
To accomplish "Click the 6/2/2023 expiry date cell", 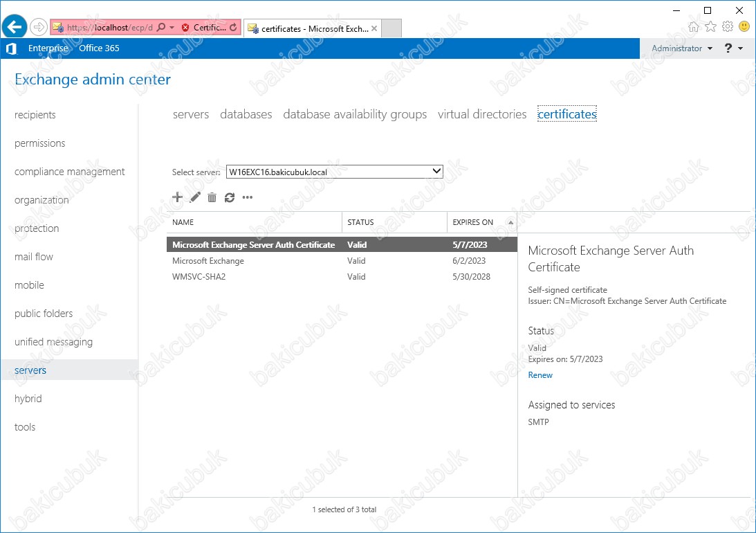I will tap(469, 260).
